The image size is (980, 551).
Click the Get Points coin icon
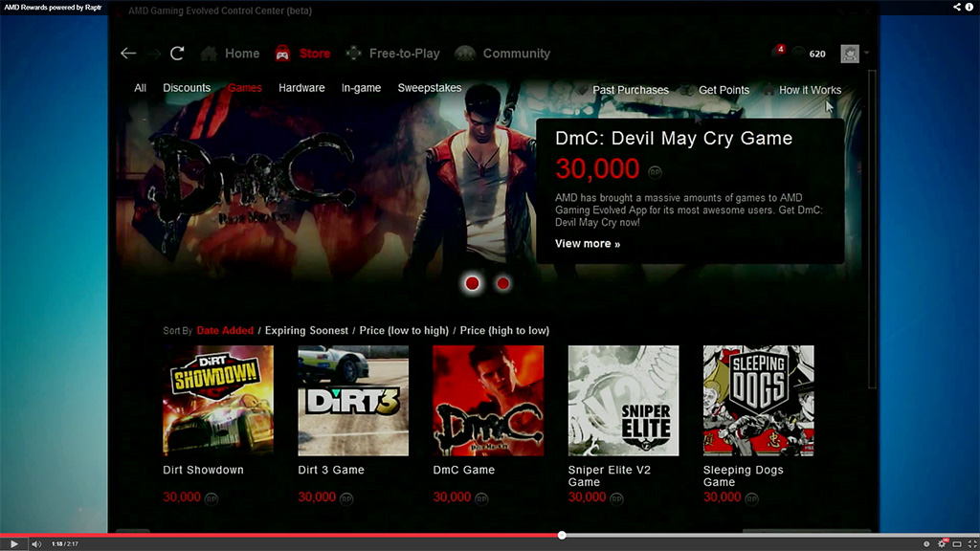click(x=687, y=90)
